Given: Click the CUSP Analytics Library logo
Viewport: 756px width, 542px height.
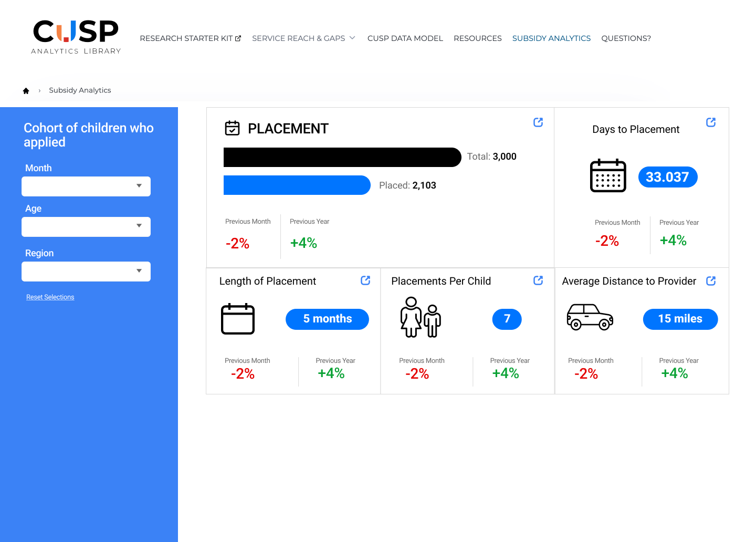Looking at the screenshot, I should (x=76, y=37).
